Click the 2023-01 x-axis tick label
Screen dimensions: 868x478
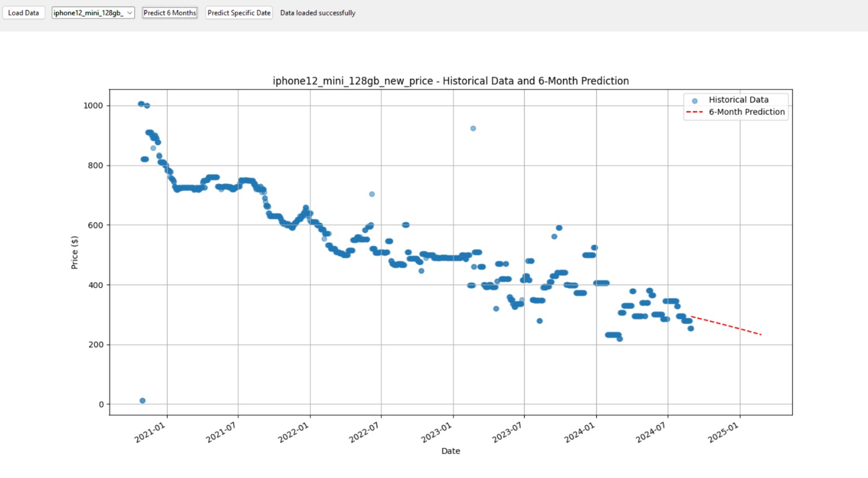437,432
